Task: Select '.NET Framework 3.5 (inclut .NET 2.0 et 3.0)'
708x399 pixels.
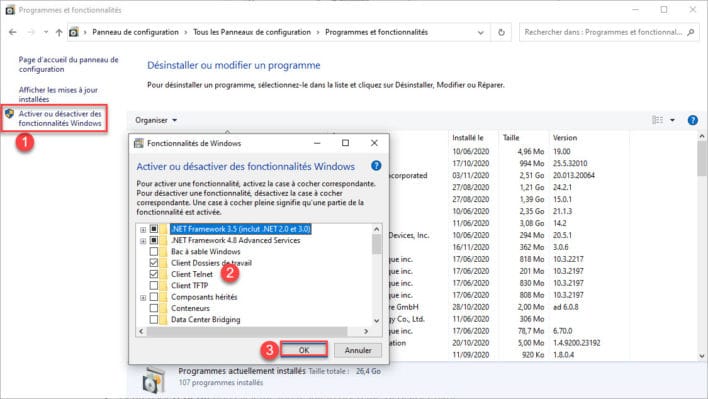Action: [x=241, y=229]
